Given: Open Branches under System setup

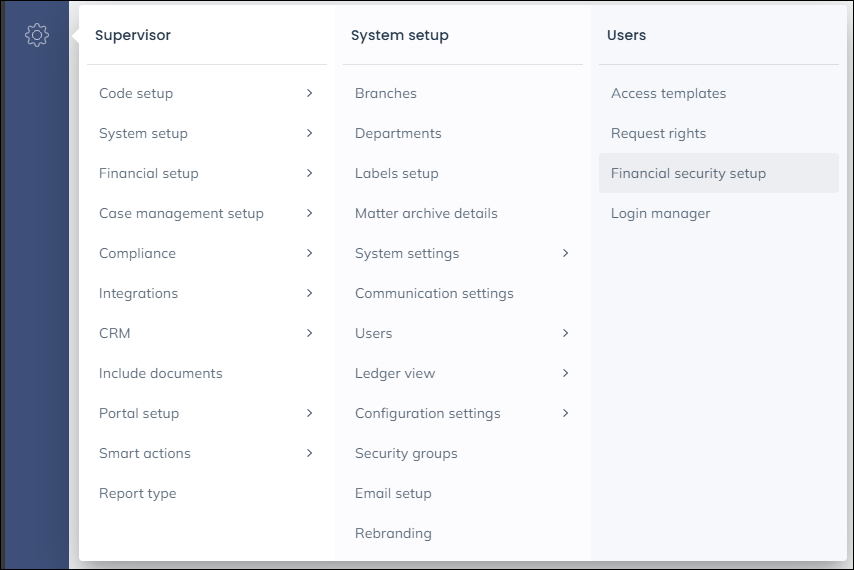Looking at the screenshot, I should pyautogui.click(x=386, y=93).
